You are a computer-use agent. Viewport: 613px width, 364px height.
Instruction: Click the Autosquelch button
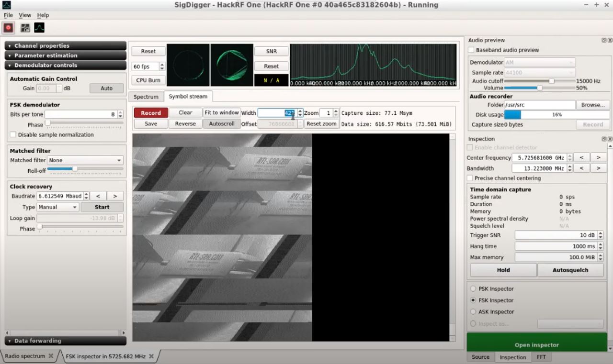tap(571, 270)
